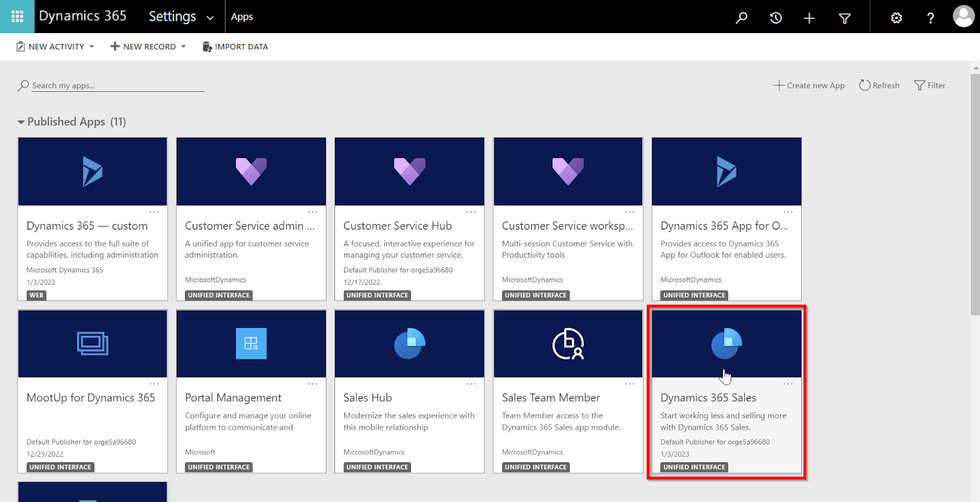This screenshot has width=980, height=502.
Task: Click the quick create plus icon
Action: pos(809,18)
